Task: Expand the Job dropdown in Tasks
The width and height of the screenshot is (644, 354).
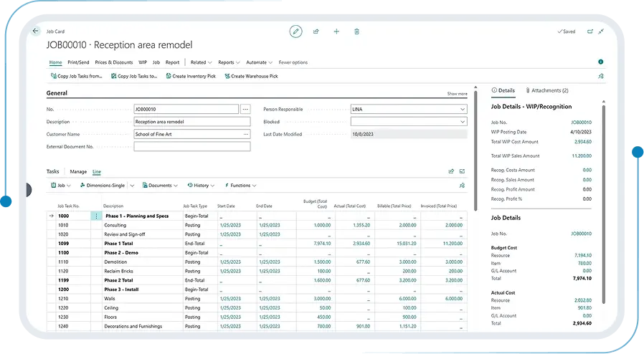Action: [61, 186]
